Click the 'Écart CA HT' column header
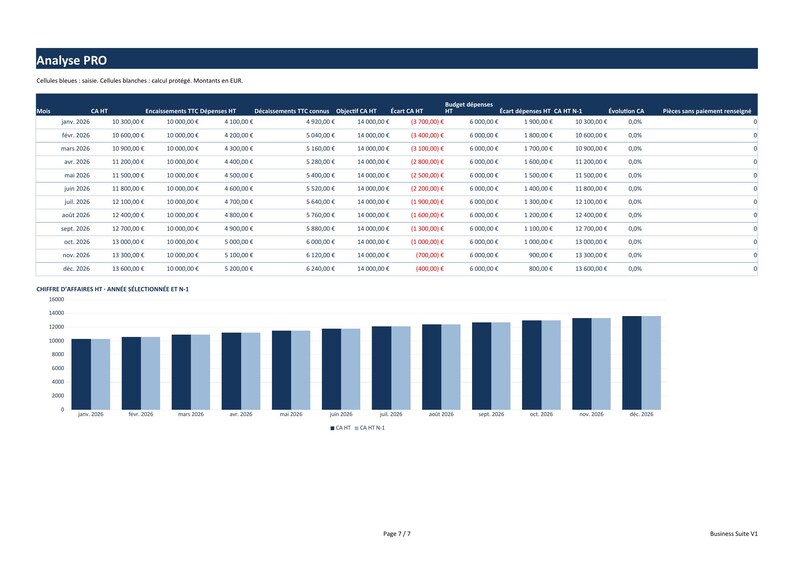 (x=407, y=111)
